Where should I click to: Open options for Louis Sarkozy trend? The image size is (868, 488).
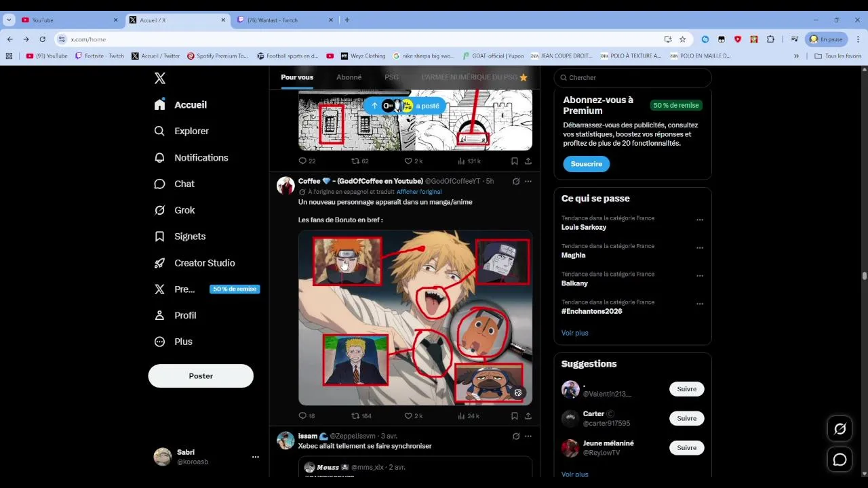pyautogui.click(x=700, y=220)
